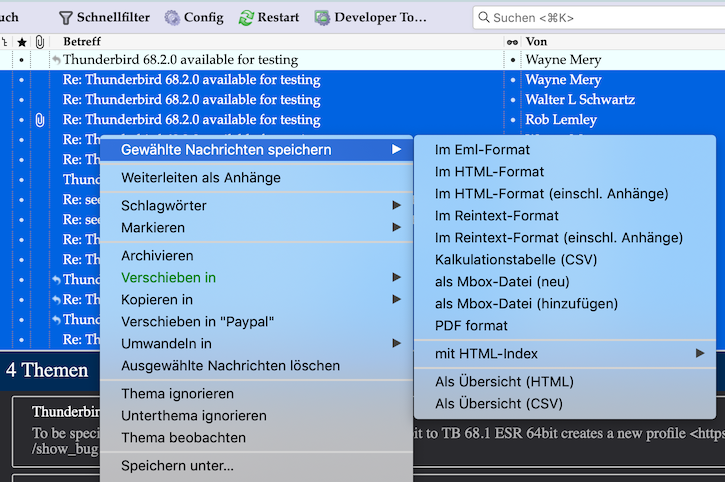Sort by the star column header
The width and height of the screenshot is (725, 482).
coord(22,42)
